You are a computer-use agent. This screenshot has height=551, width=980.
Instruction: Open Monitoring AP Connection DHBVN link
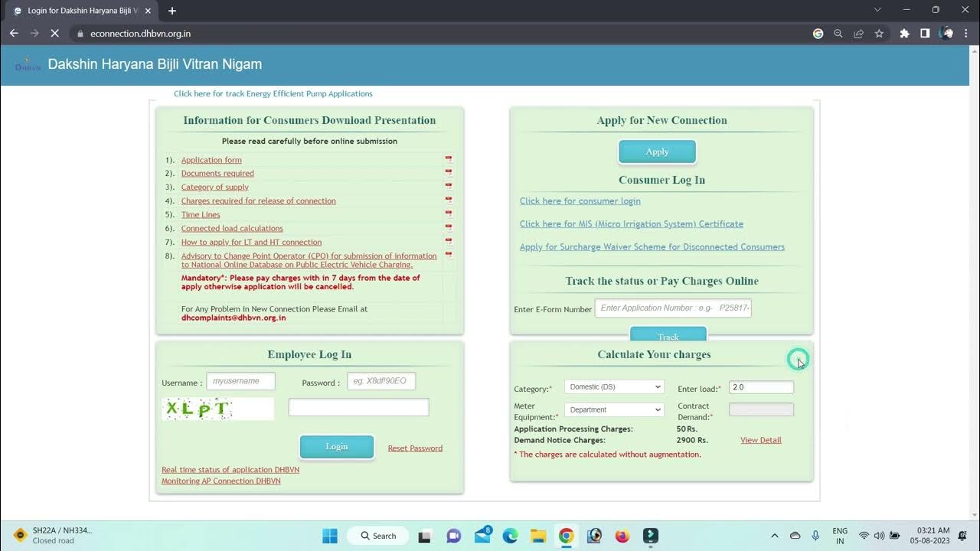click(x=221, y=481)
